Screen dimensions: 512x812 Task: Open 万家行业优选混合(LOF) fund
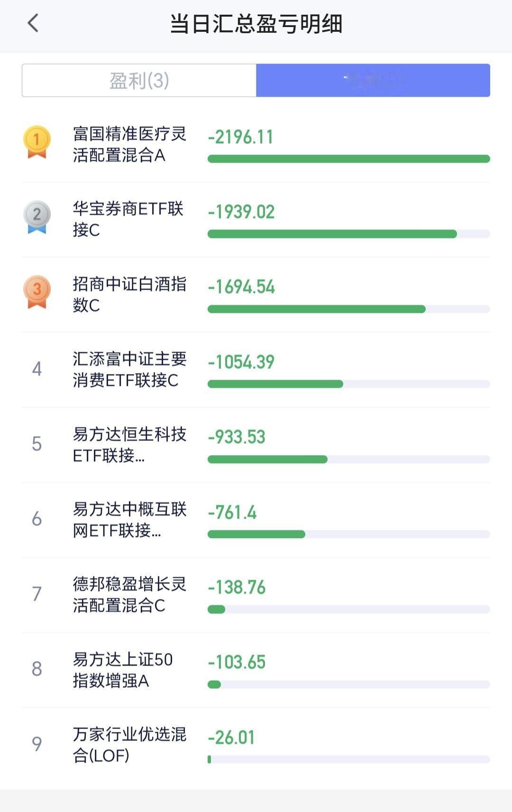256,745
